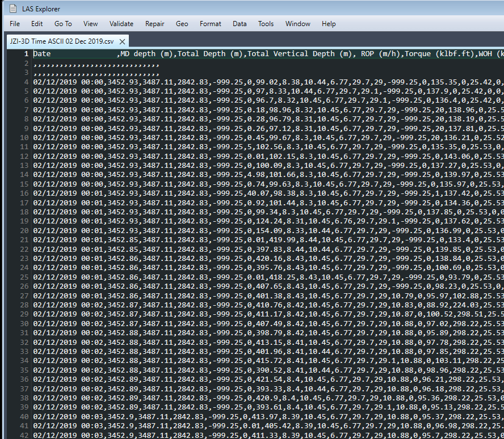Viewport: 504px width, 439px height.
Task: Click line number 1 in the gutter
Action: click(x=26, y=53)
